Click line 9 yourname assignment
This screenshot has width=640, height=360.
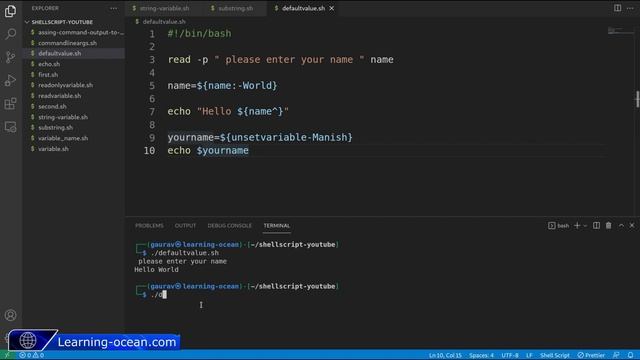click(260, 138)
